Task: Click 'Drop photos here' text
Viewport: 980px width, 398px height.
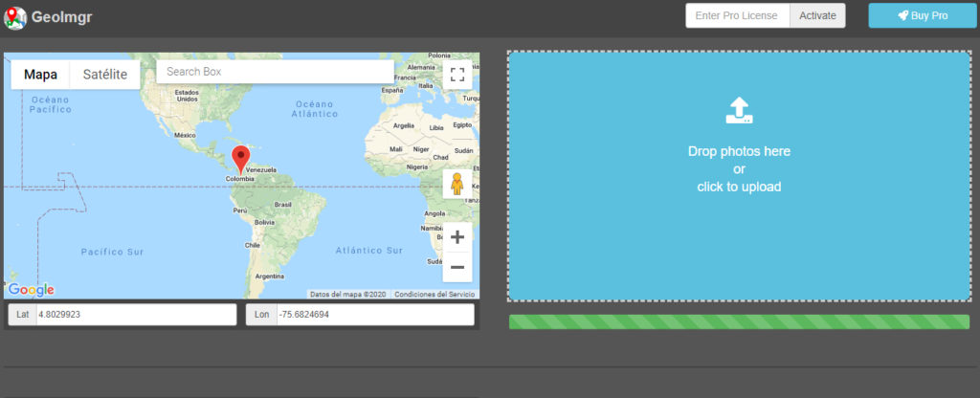Action: click(740, 151)
